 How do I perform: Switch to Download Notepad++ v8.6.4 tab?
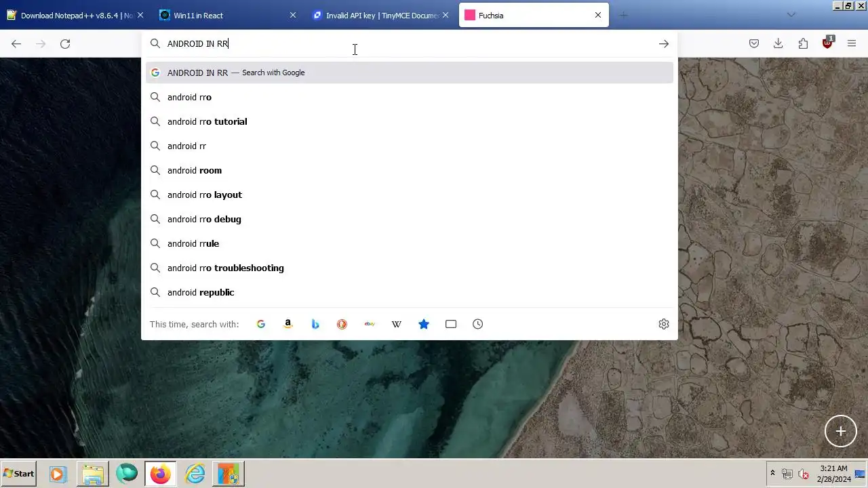(x=76, y=15)
